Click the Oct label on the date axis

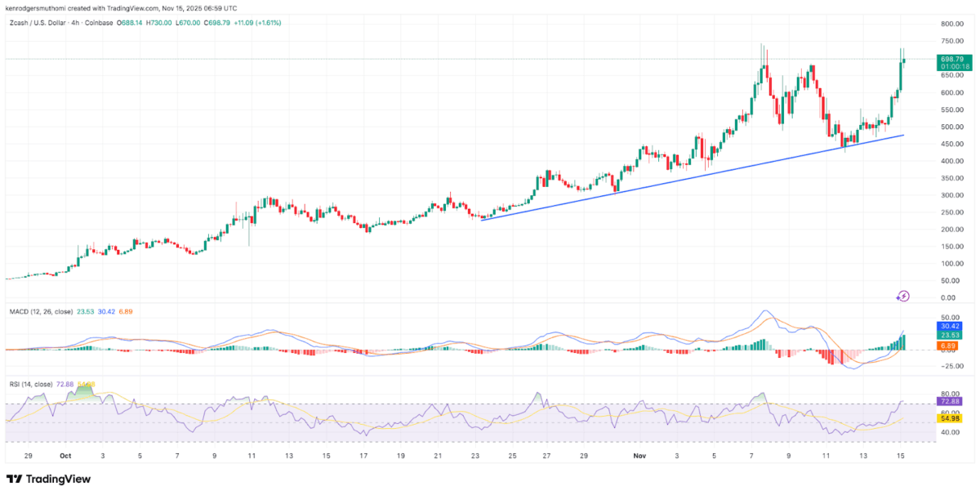(x=65, y=457)
